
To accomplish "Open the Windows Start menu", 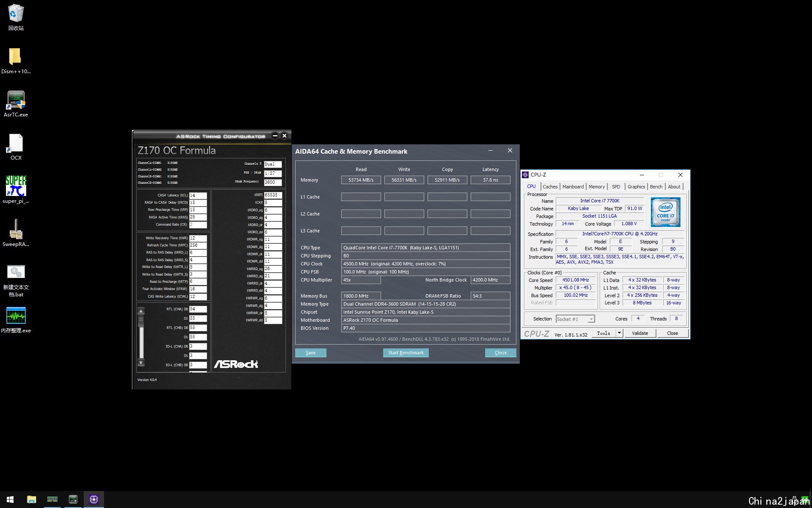I will point(10,500).
